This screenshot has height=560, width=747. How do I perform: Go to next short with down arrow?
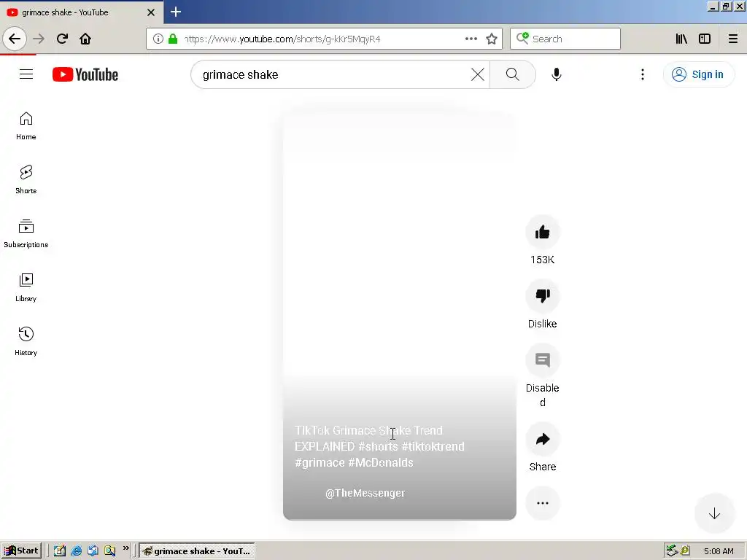coord(714,514)
